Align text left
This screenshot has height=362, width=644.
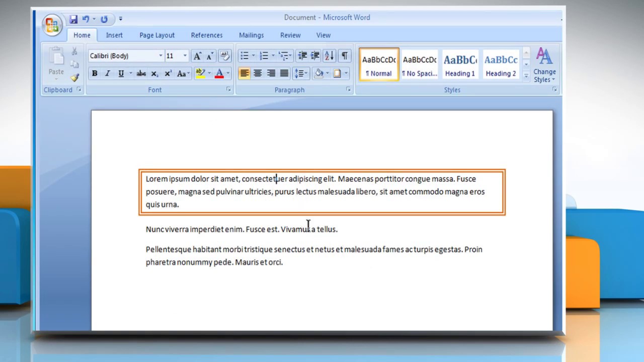(x=245, y=73)
